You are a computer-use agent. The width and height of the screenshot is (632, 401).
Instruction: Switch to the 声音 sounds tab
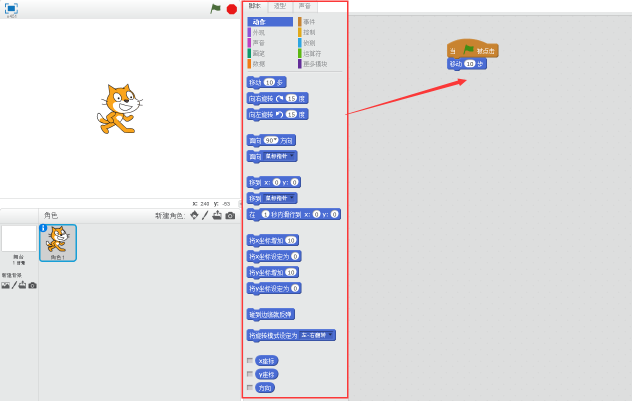click(x=305, y=6)
